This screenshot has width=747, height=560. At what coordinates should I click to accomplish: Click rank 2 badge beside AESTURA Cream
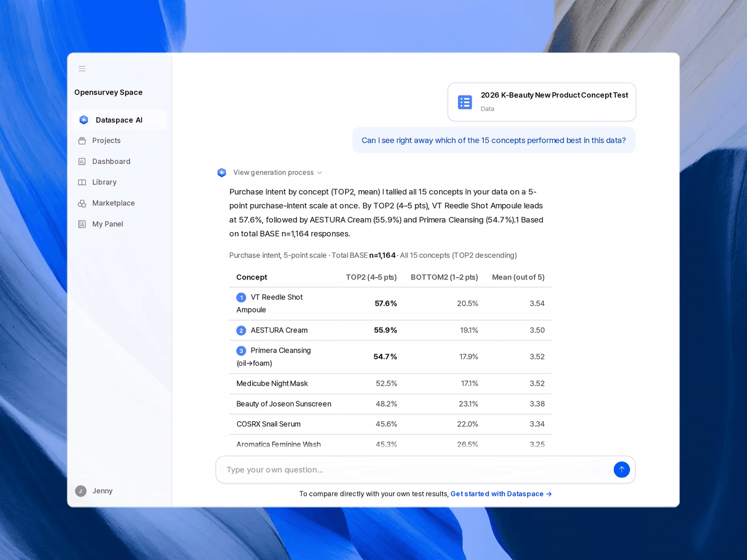coord(242,331)
